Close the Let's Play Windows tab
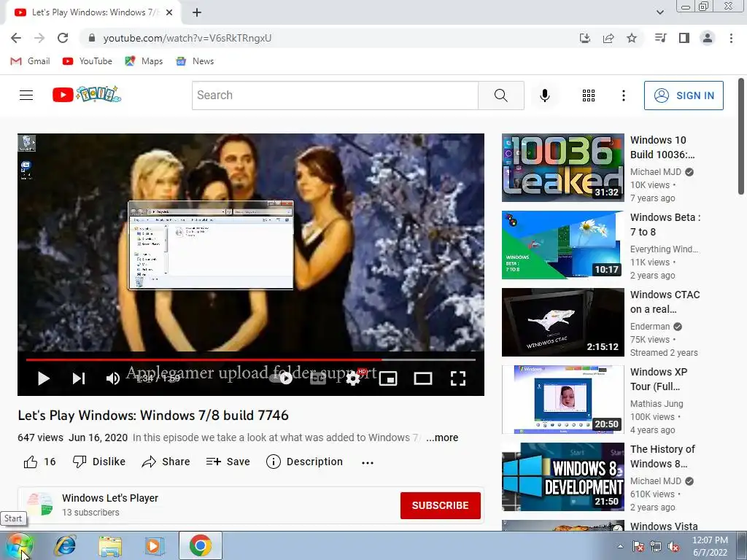 169,13
